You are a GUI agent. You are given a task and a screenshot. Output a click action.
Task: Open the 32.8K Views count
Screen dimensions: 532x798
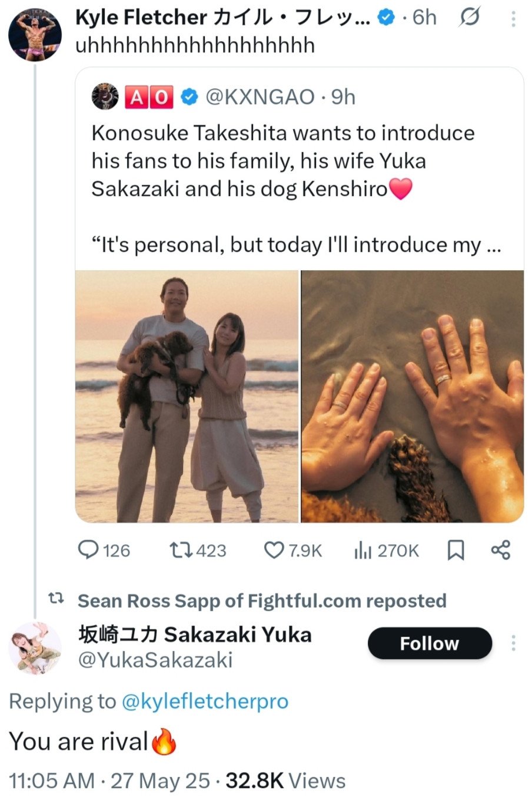coord(285,781)
